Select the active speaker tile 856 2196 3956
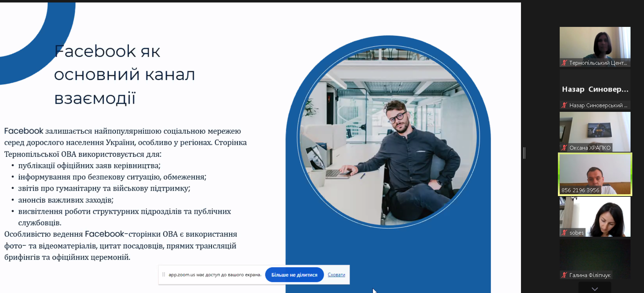The image size is (644, 293). (595, 174)
